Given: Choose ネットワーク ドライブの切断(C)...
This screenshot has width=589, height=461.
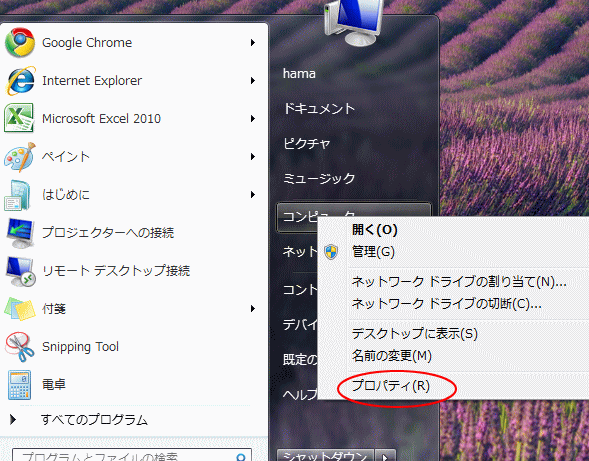Looking at the screenshot, I should pos(446,304).
